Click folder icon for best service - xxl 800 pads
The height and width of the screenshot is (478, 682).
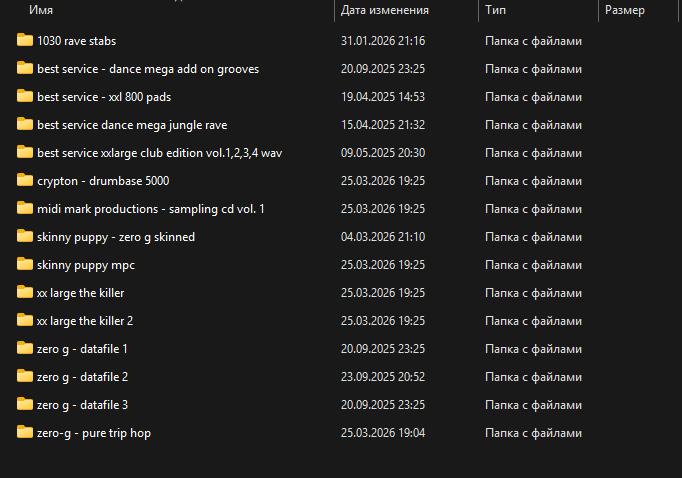click(25, 97)
